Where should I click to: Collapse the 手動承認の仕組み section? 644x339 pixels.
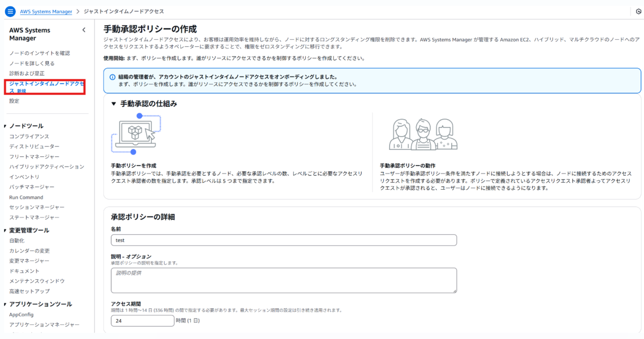click(x=113, y=104)
